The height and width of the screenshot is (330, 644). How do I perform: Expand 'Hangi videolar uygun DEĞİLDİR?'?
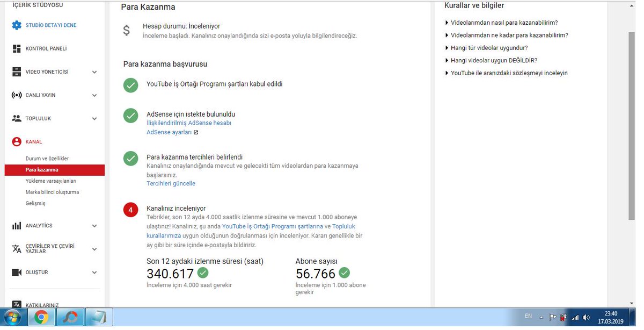[x=491, y=60]
